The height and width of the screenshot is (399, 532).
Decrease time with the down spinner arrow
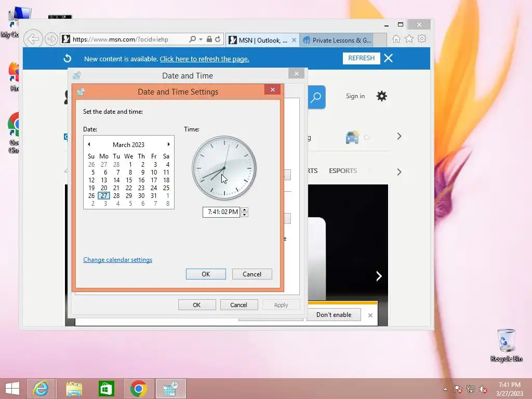(244, 215)
